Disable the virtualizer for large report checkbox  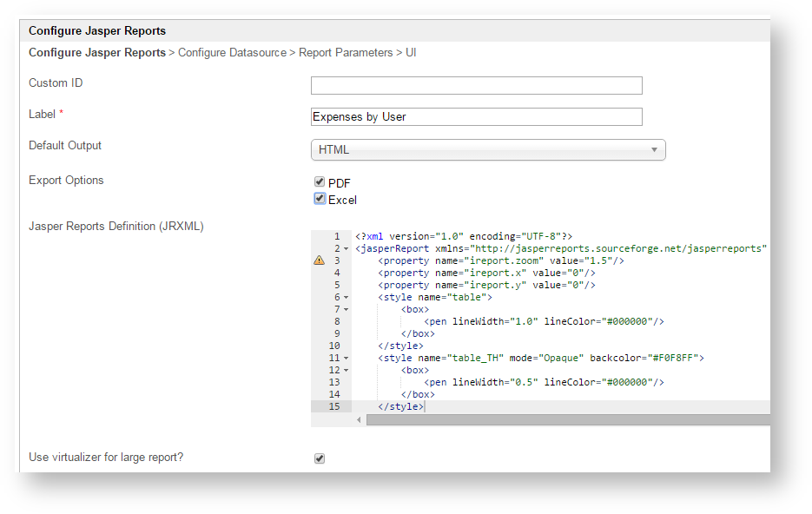pos(320,458)
